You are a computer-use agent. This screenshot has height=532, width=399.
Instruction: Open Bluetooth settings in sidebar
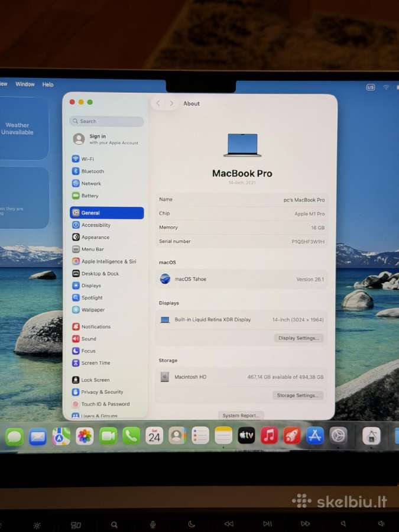(x=88, y=171)
